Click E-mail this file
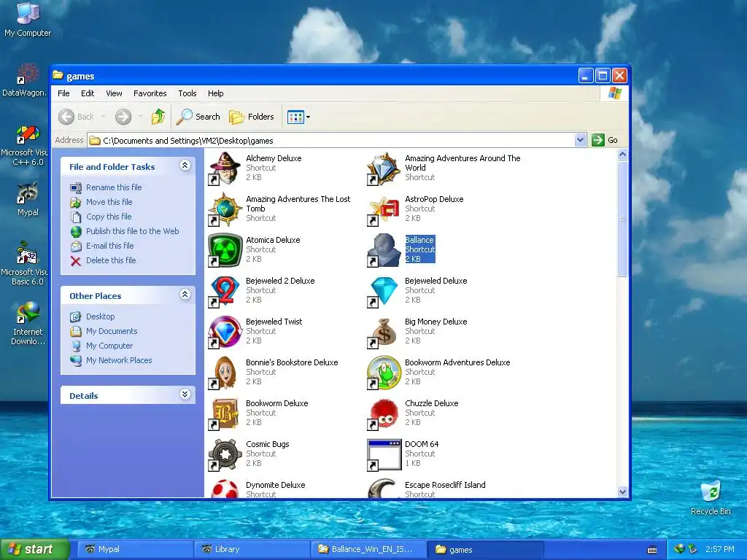This screenshot has width=747, height=560. (x=109, y=246)
